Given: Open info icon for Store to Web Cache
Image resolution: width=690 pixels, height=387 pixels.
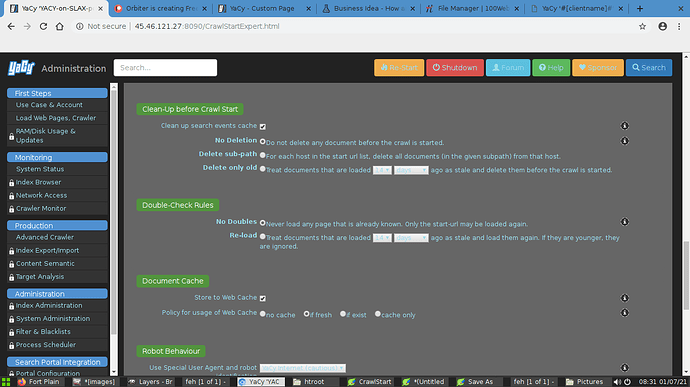Looking at the screenshot, I should [624, 298].
